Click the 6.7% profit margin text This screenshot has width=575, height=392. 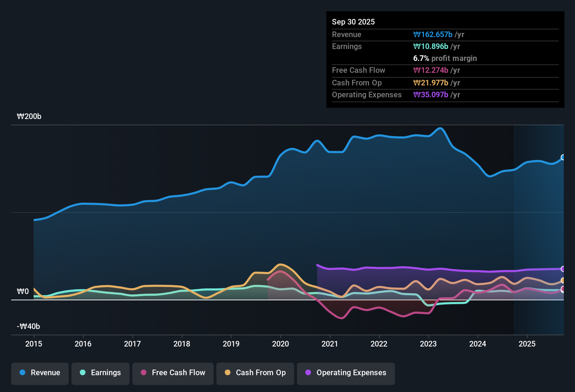click(445, 58)
